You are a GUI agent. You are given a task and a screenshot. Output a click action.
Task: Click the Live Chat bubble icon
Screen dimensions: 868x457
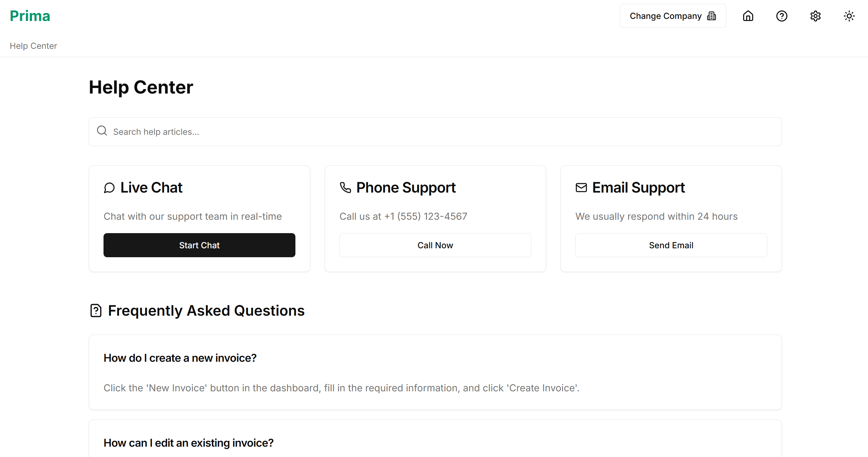109,188
